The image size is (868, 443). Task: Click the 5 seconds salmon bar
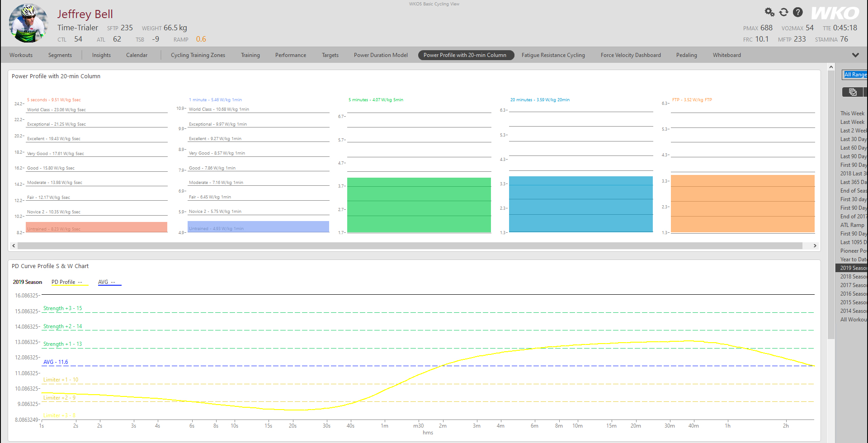click(96, 227)
